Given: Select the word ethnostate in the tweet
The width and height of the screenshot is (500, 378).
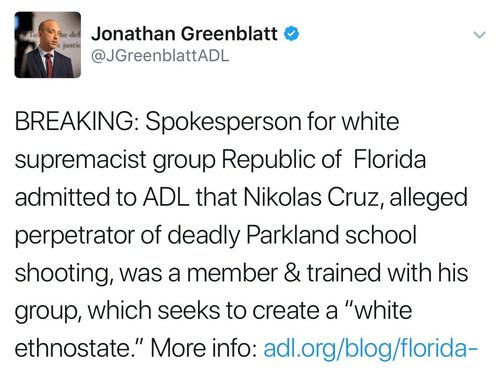Looking at the screenshot, I should tap(73, 349).
